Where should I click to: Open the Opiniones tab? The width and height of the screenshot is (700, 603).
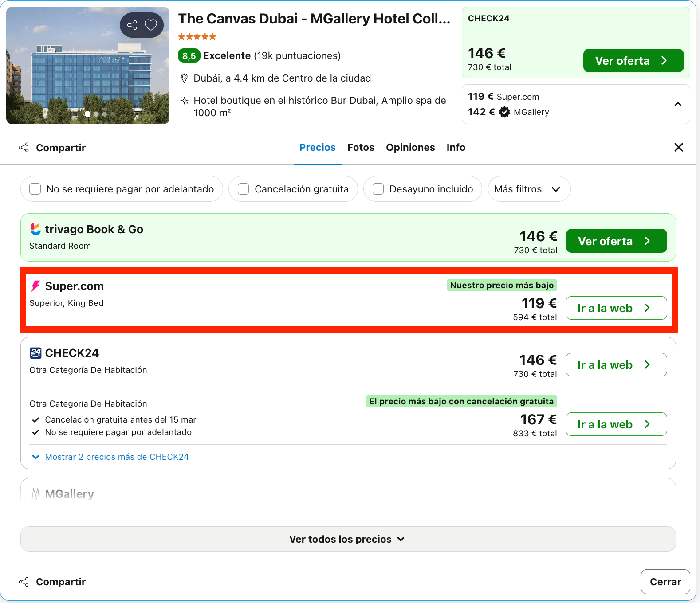[410, 147]
